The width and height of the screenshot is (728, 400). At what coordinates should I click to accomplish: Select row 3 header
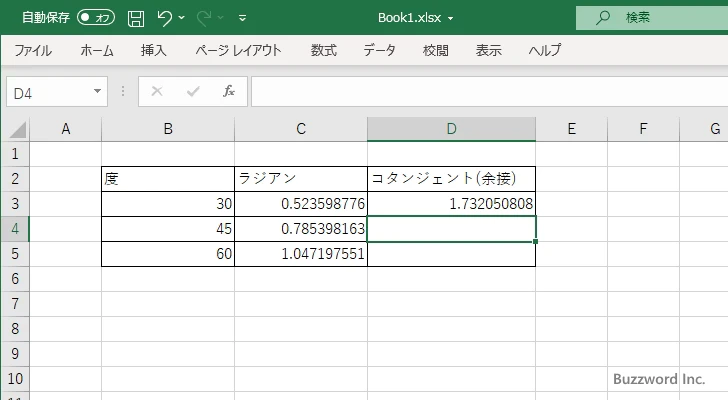point(15,204)
